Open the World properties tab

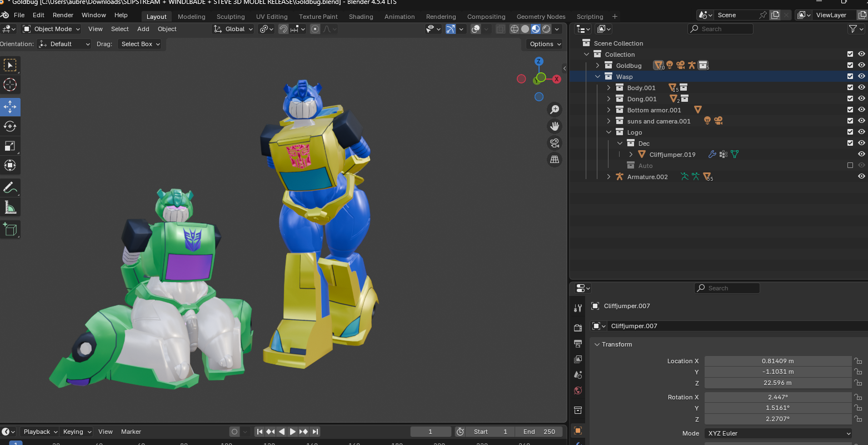pyautogui.click(x=578, y=390)
